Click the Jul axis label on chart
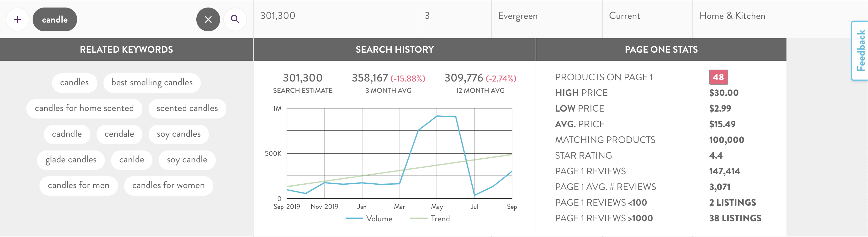The image size is (868, 237). click(474, 207)
